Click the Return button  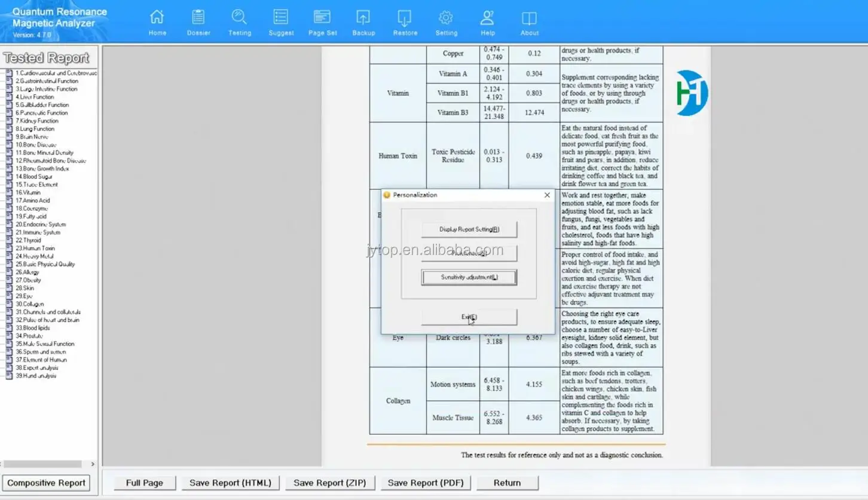pos(507,483)
